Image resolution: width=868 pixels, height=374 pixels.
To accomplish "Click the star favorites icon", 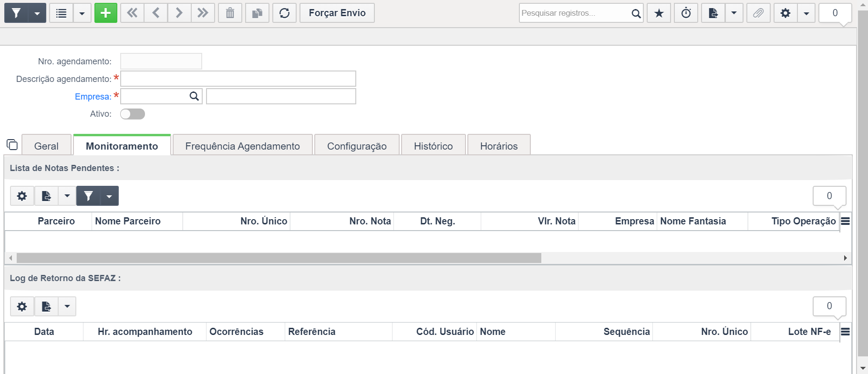I will [x=659, y=13].
